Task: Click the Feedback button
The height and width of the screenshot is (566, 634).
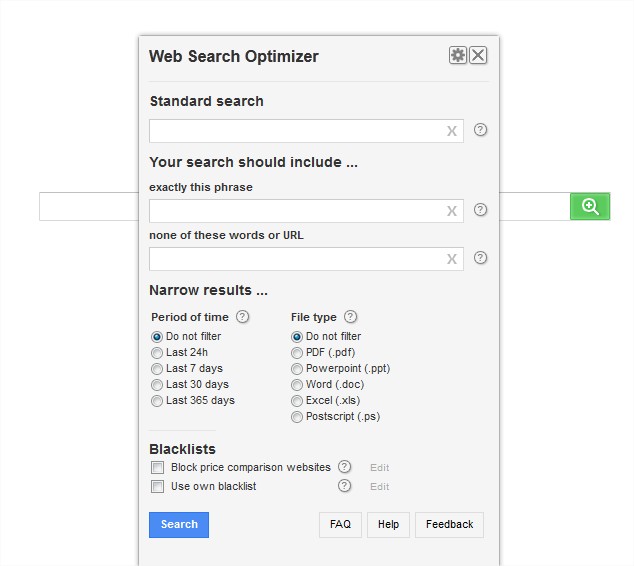Action: click(449, 525)
